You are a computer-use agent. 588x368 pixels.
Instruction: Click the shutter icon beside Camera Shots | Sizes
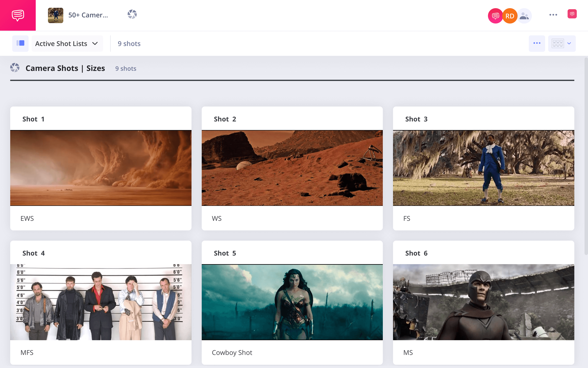pyautogui.click(x=15, y=68)
